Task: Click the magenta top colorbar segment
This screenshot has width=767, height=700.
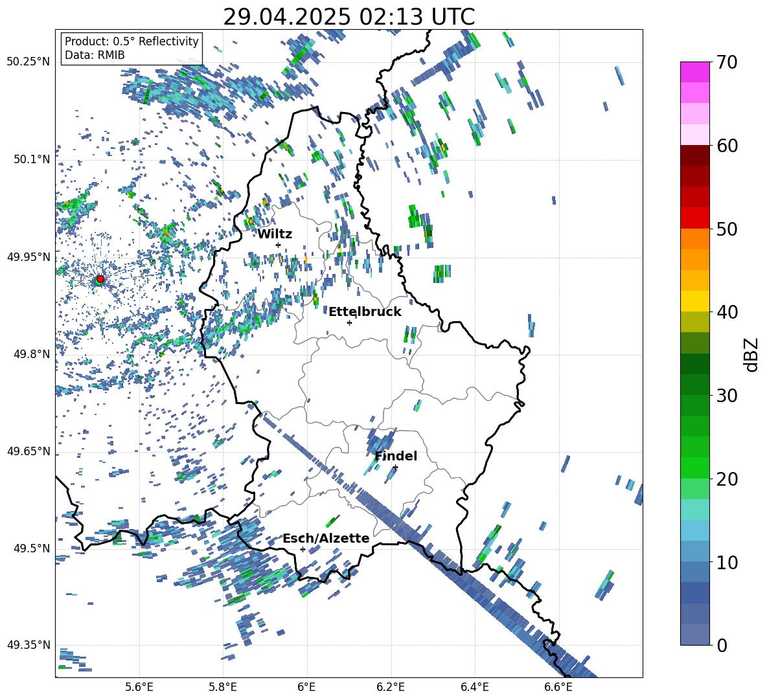Action: [694, 72]
